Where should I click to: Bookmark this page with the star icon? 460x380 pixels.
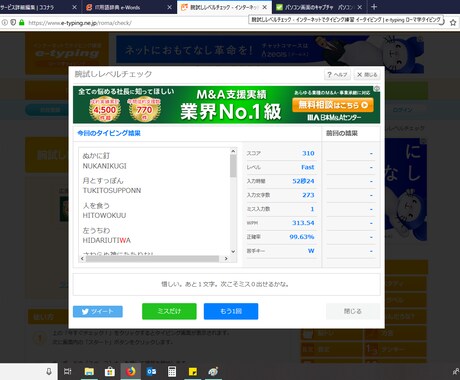453,23
